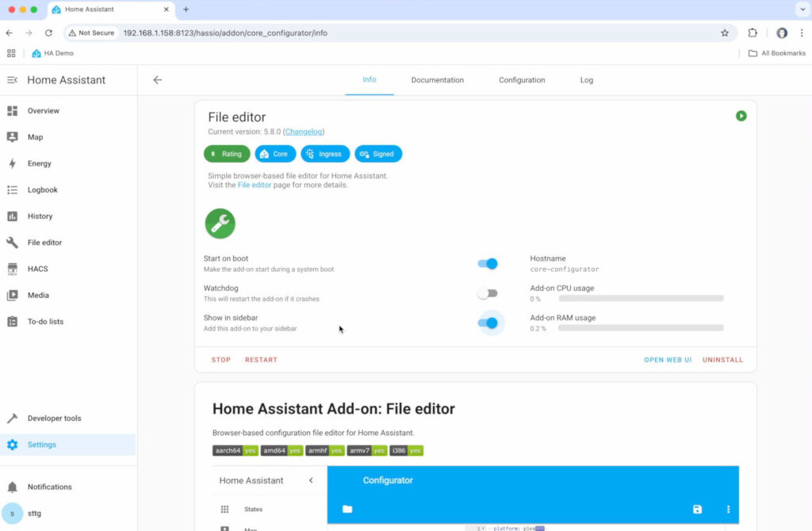Open the HA Demo bookmark
Image resolution: width=812 pixels, height=531 pixels.
tap(53, 53)
